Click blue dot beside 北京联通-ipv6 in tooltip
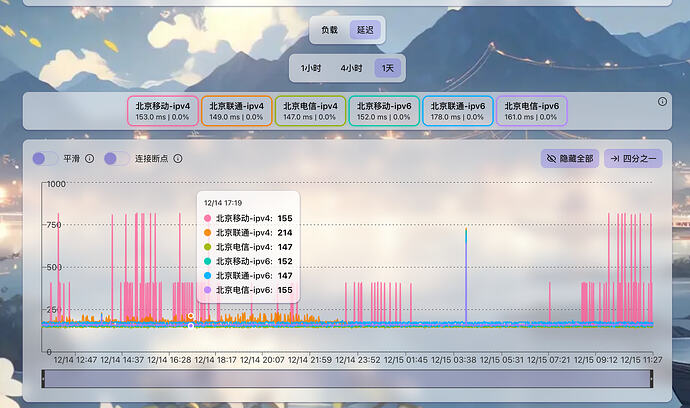The height and width of the screenshot is (408, 690). pos(207,276)
